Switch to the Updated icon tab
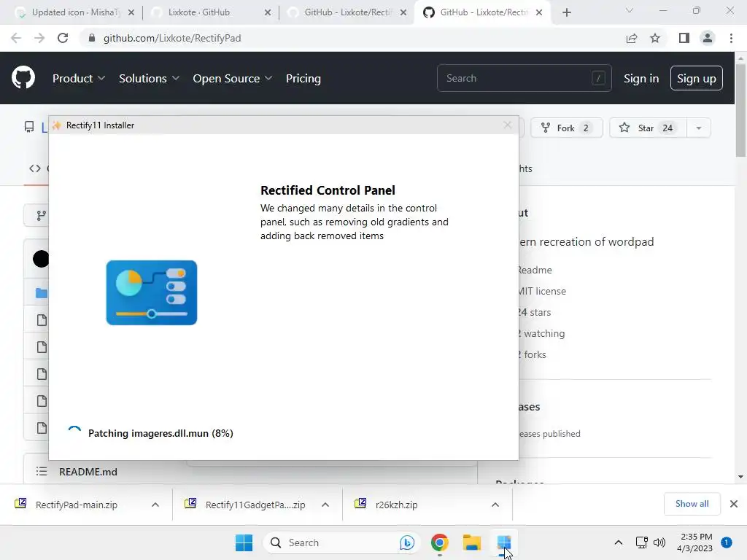 click(x=71, y=12)
